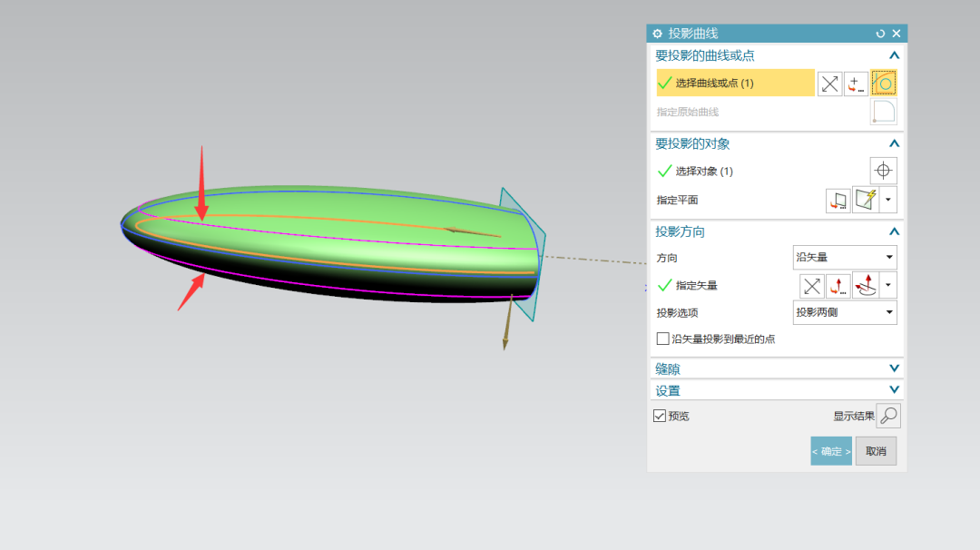
Task: Expand the 缝隙 section
Action: coord(894,368)
